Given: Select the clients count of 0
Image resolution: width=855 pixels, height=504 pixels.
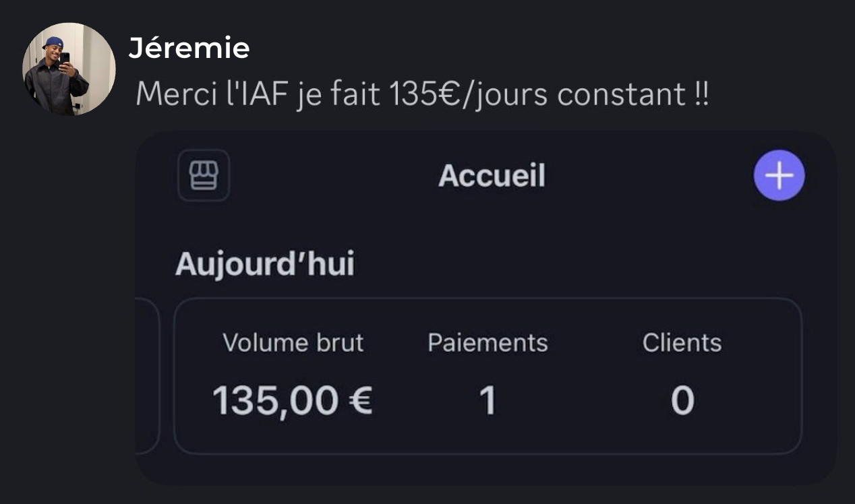Looking at the screenshot, I should click(682, 401).
